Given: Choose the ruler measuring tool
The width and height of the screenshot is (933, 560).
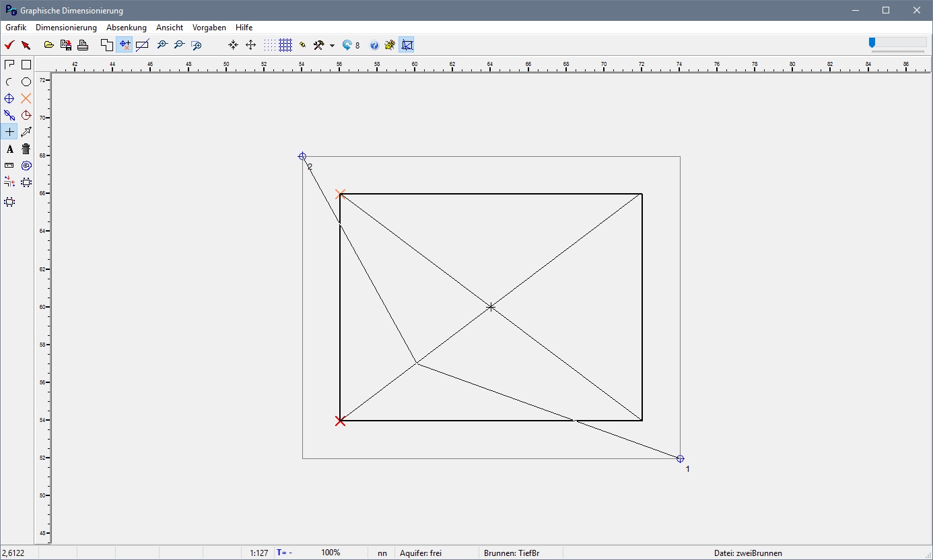Looking at the screenshot, I should pos(9,165).
